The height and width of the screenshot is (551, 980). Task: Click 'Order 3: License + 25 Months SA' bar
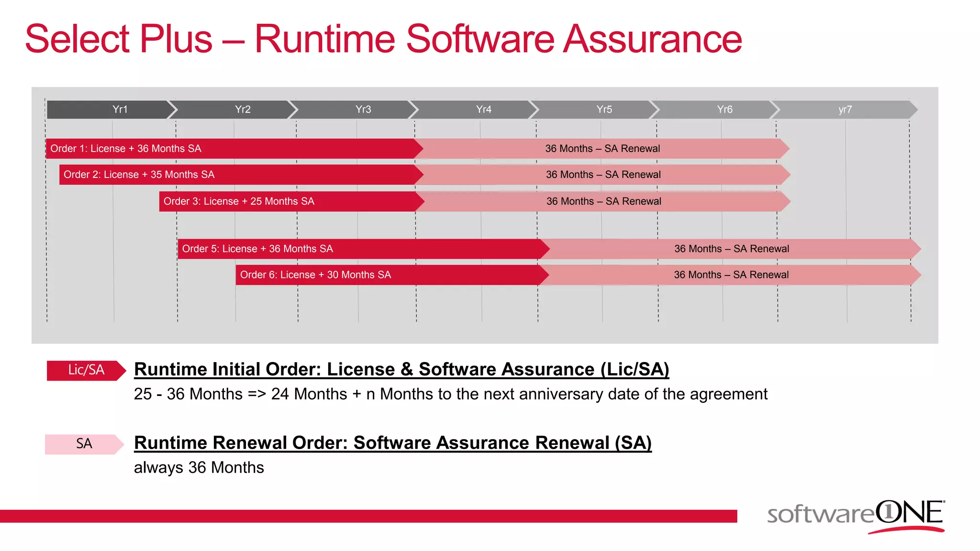click(292, 201)
